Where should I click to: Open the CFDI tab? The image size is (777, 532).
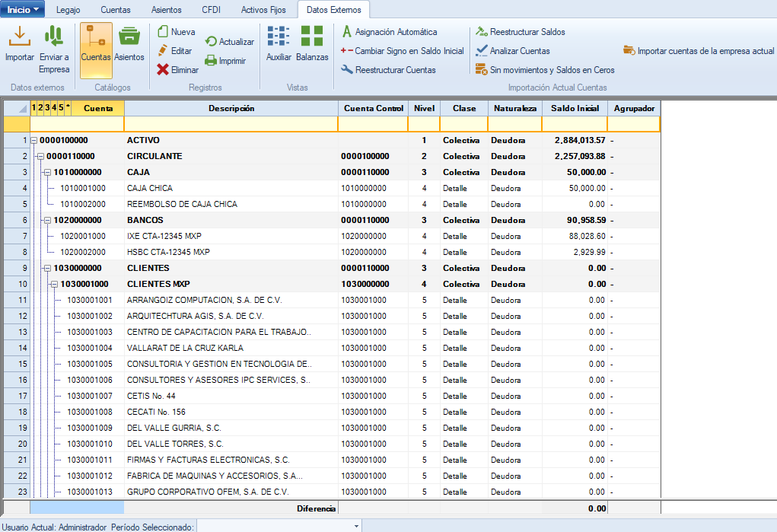pos(212,10)
